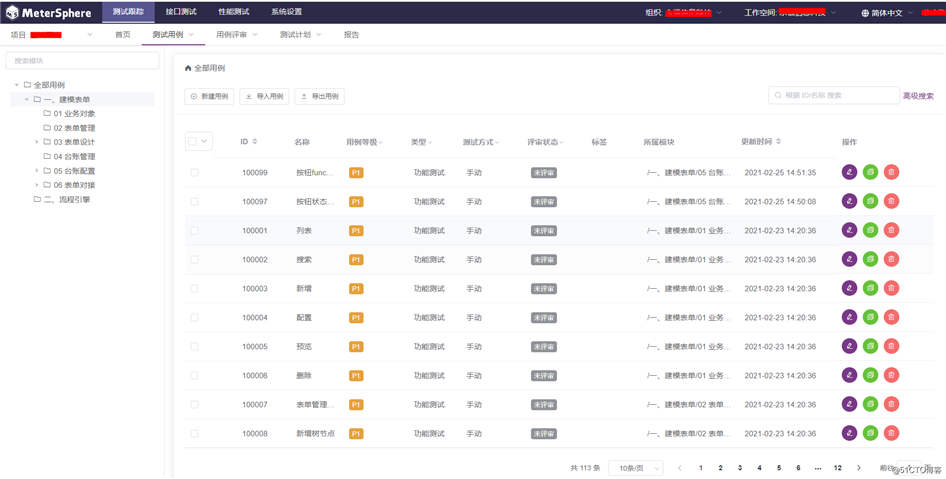Go to page 2 in pagination
Image resolution: width=946 pixels, height=479 pixels.
click(x=720, y=468)
